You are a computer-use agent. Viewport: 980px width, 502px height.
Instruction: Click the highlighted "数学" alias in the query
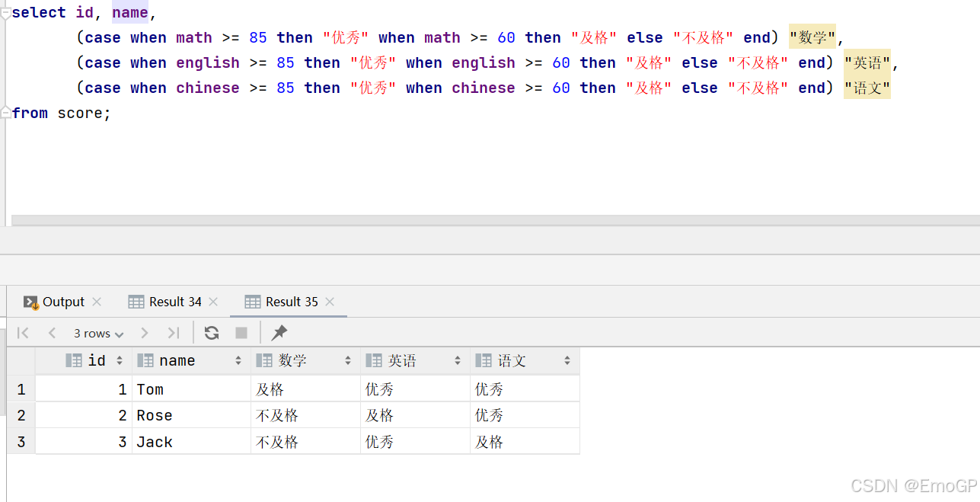tap(812, 37)
